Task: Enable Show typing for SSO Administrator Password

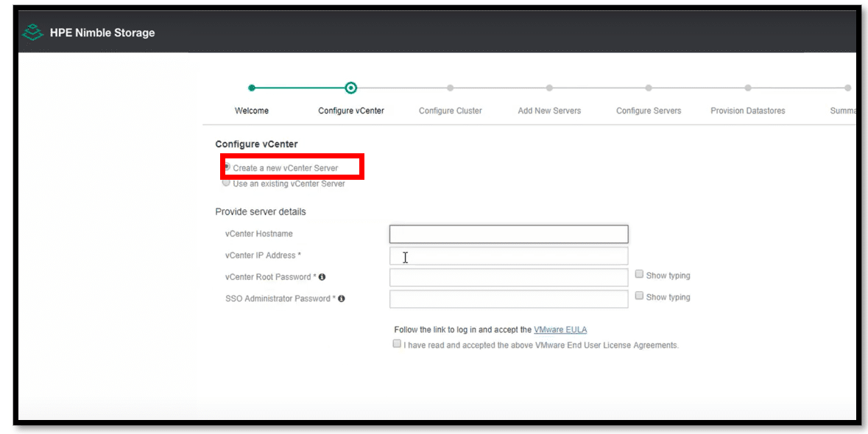Action: point(639,296)
